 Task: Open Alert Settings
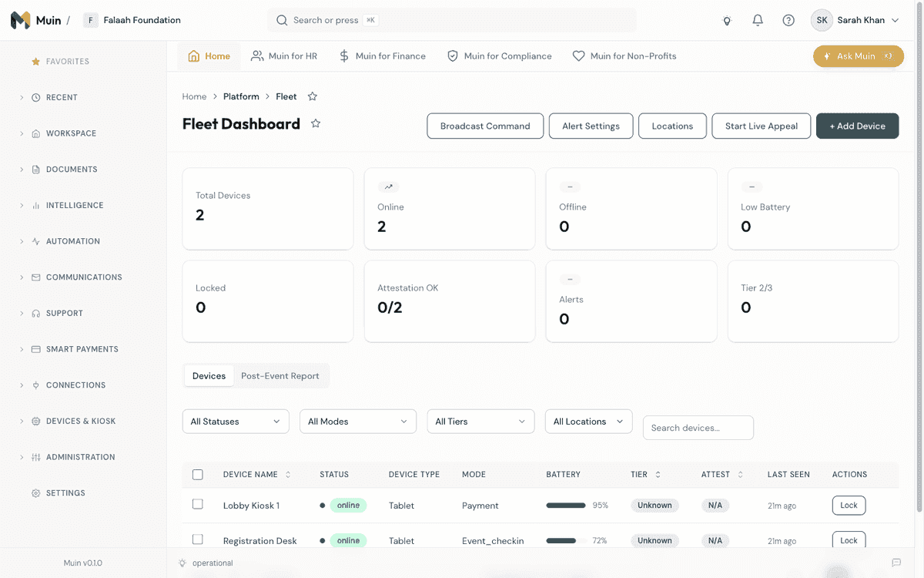[591, 126]
